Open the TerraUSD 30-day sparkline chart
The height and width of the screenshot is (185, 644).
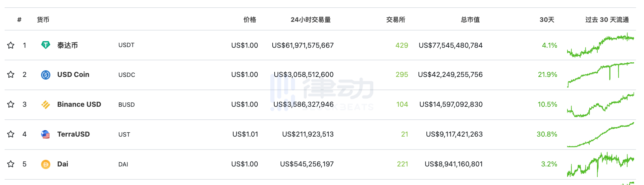tap(600, 135)
